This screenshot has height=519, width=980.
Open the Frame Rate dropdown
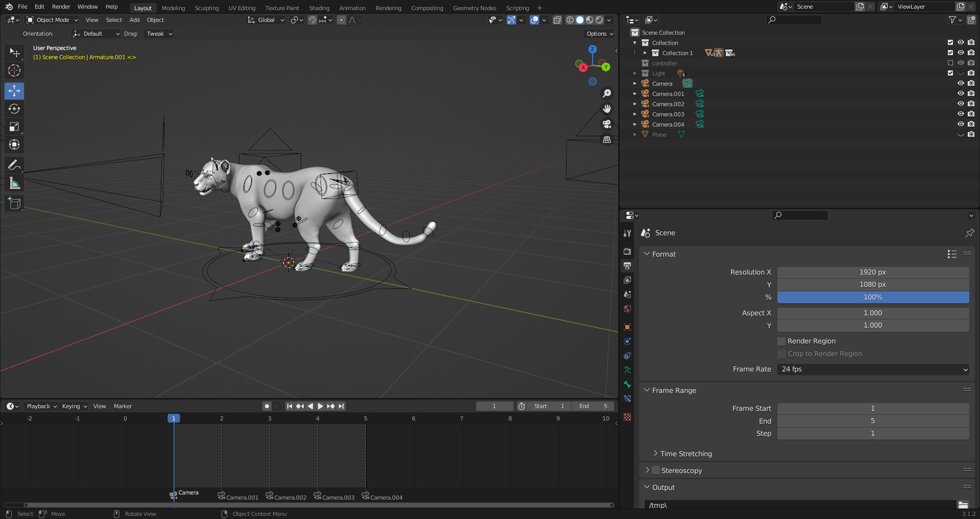coord(872,369)
